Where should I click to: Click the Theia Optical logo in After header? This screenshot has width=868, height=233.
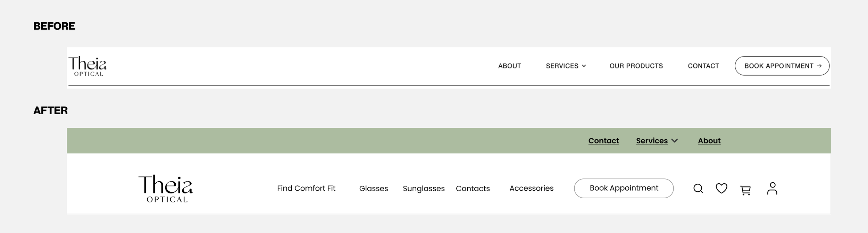(x=166, y=189)
